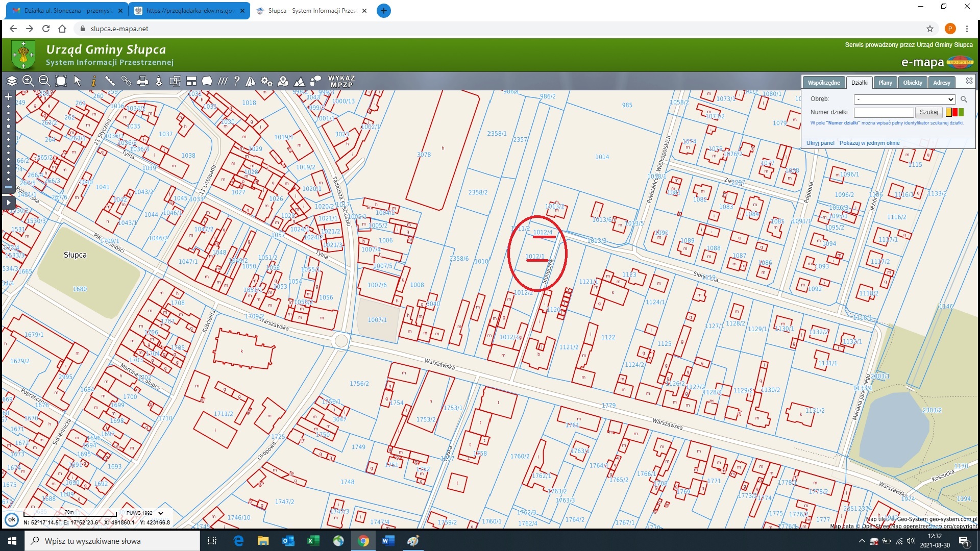Open the map layers panel icon
The image size is (980, 551).
click(12, 81)
